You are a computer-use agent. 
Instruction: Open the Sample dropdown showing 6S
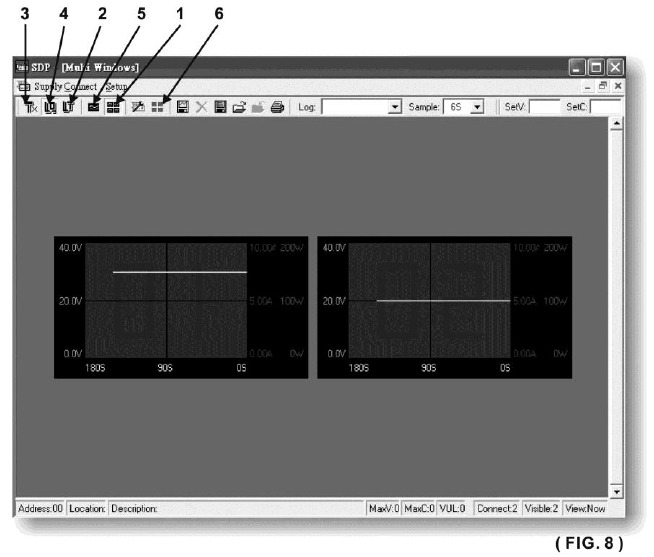click(477, 106)
